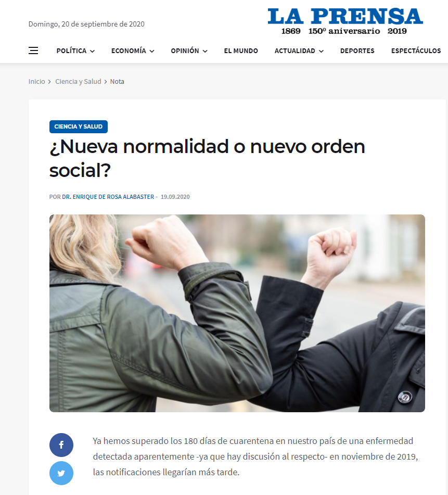
Task: Open the Deportes section
Action: pos(357,51)
